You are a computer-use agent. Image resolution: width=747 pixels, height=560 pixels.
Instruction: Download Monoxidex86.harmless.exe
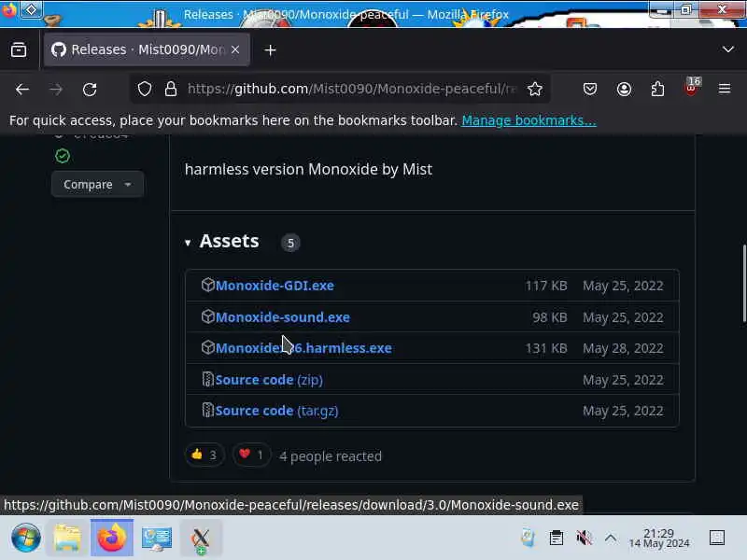[x=303, y=348]
